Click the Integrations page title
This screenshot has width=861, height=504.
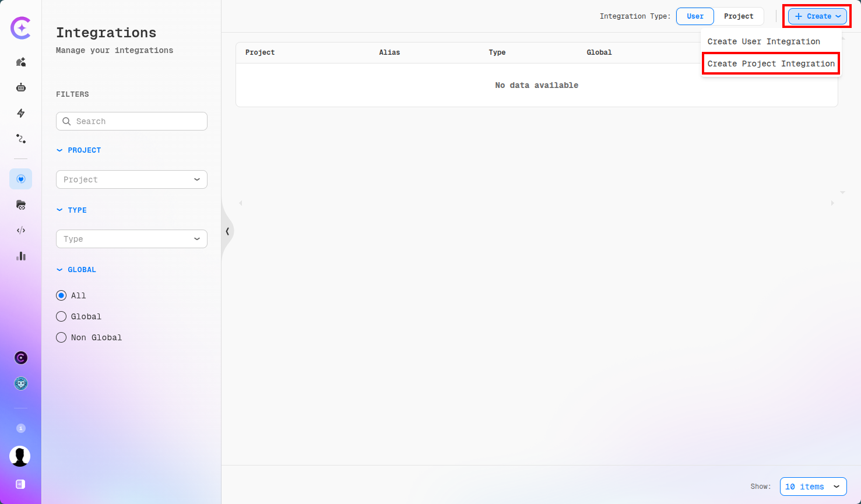click(x=106, y=33)
